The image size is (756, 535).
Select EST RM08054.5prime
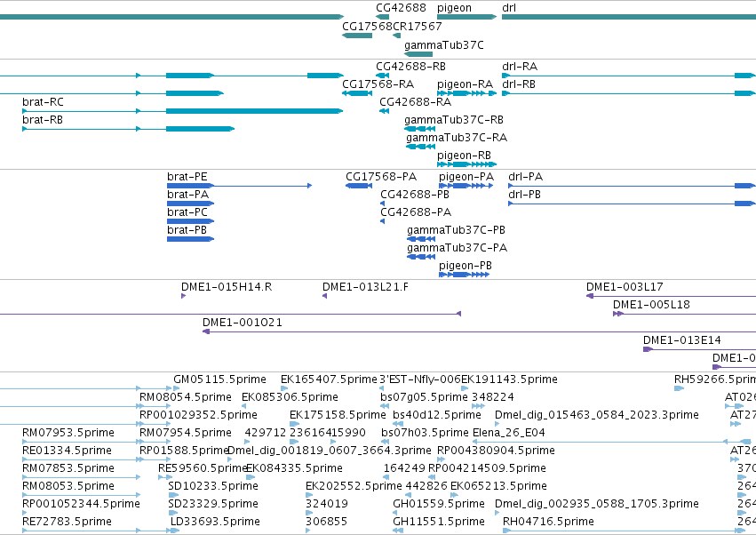(185, 397)
